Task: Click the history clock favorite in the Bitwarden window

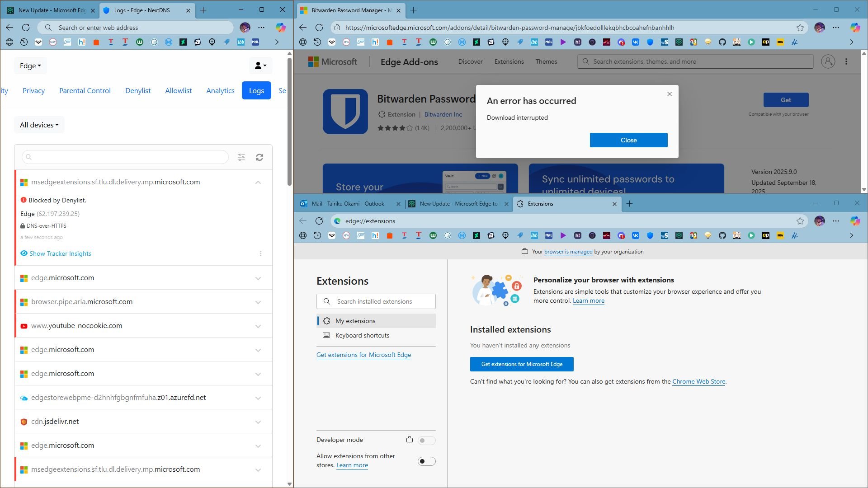Action: pos(317,42)
